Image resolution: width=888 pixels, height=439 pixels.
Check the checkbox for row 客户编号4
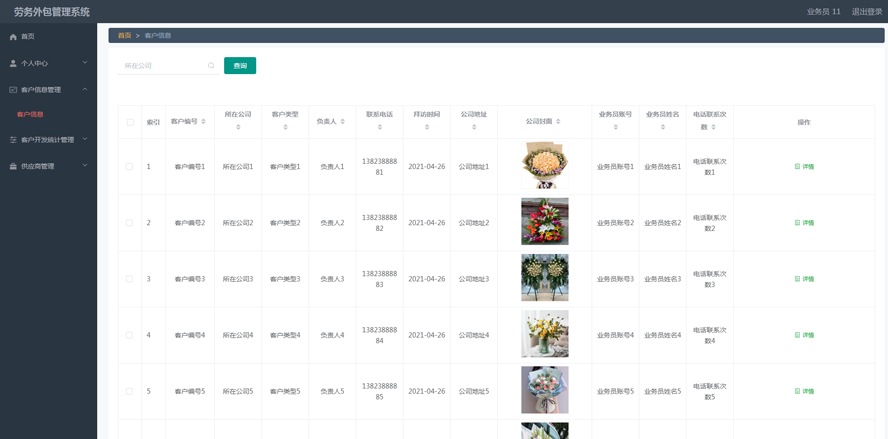point(130,335)
